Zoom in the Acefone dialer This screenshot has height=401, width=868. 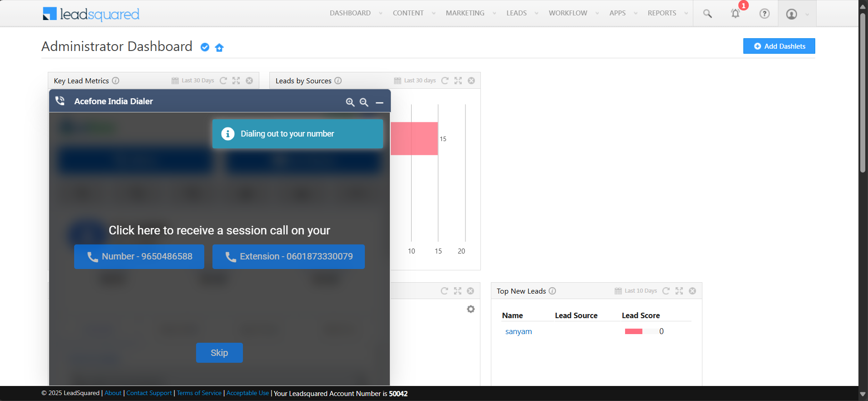tap(350, 102)
